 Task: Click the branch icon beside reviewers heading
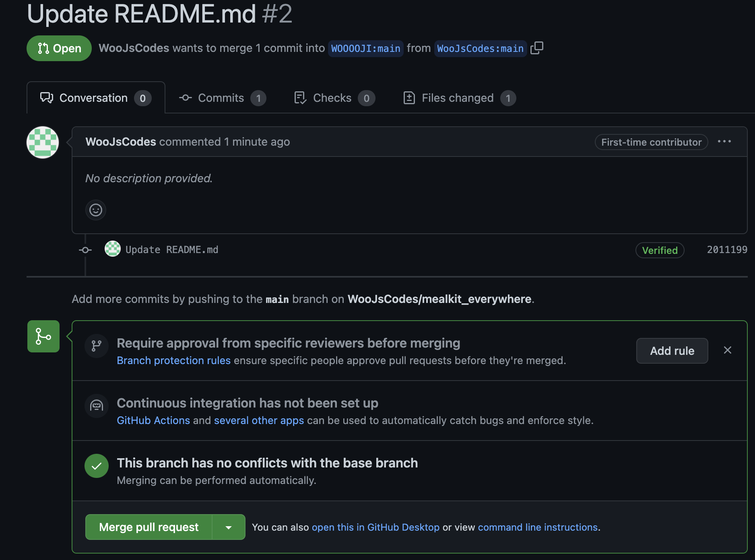97,346
